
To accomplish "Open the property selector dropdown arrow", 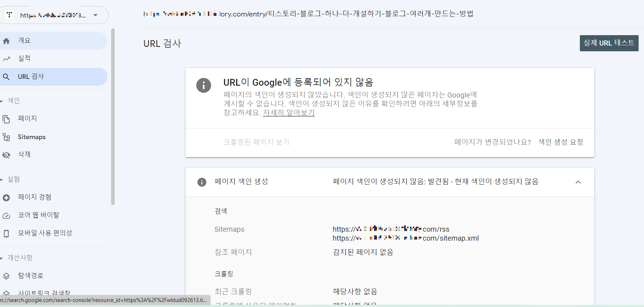I will point(95,15).
